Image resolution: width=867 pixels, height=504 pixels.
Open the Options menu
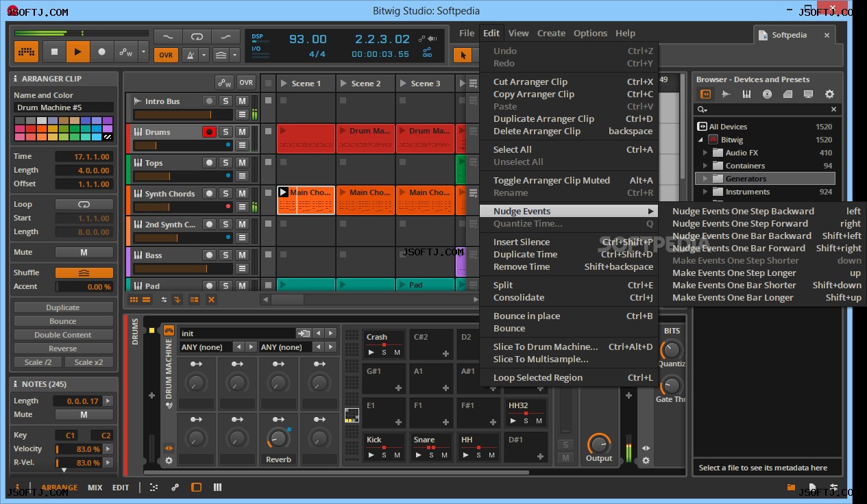[x=590, y=33]
